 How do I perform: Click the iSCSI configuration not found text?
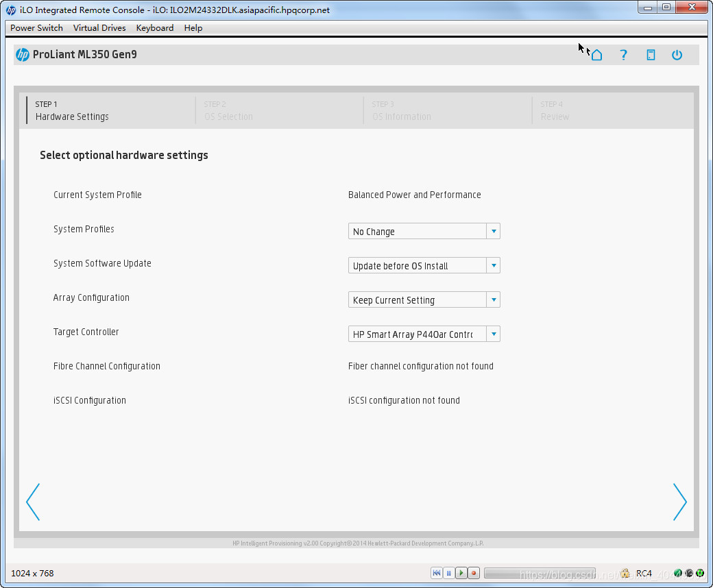(x=404, y=400)
